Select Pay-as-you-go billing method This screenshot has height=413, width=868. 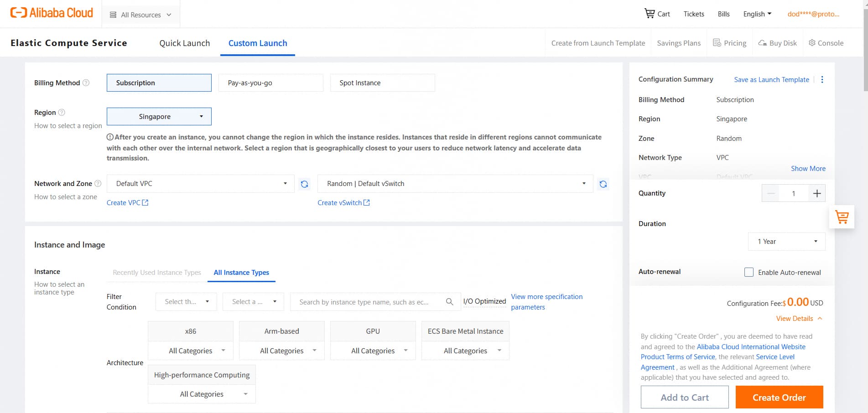tap(270, 83)
